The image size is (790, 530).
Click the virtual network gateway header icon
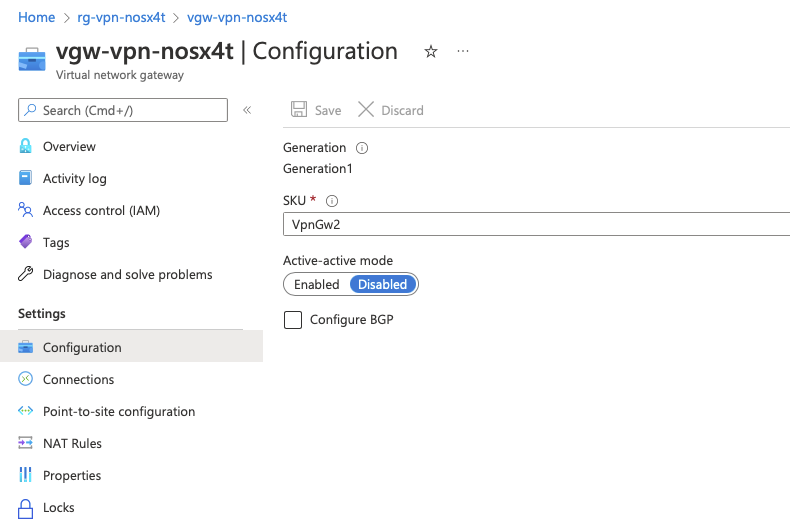point(32,59)
